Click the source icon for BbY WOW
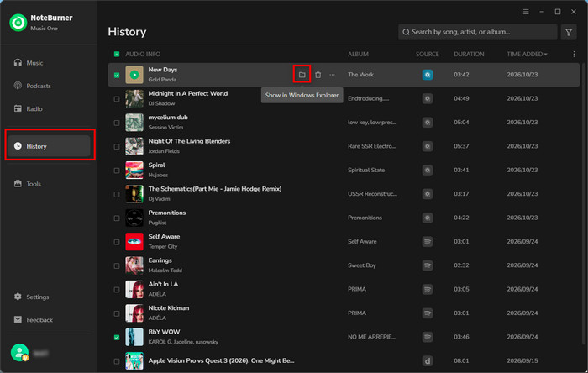Screen dimensions: 588x373 427,337
